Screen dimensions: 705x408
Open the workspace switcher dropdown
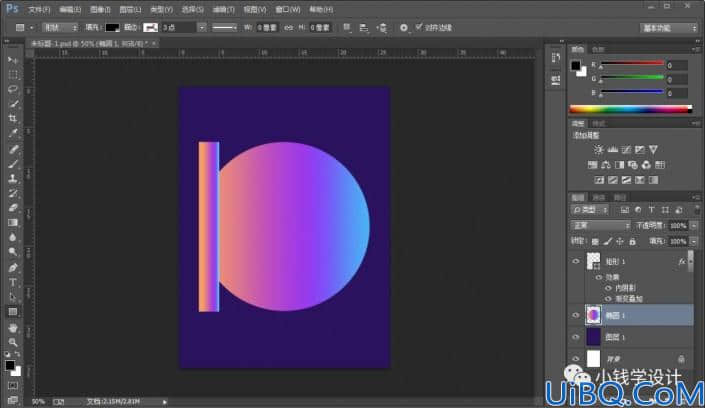[668, 28]
